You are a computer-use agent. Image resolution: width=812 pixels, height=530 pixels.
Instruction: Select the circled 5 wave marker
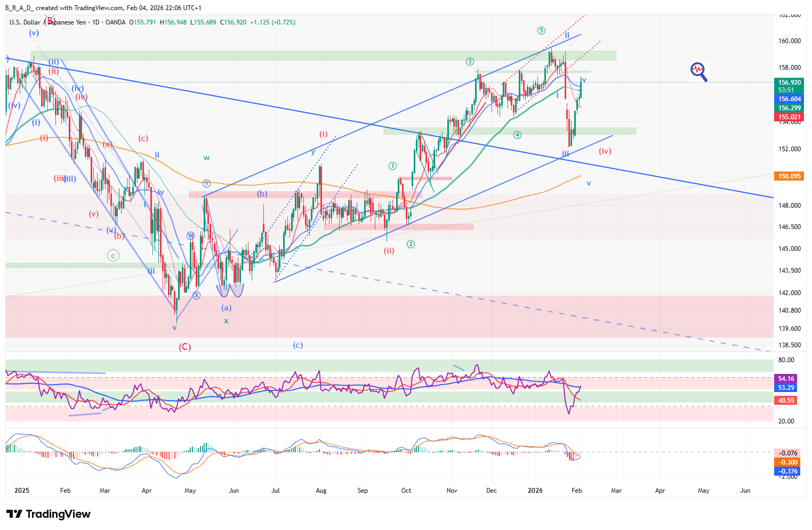pos(541,31)
